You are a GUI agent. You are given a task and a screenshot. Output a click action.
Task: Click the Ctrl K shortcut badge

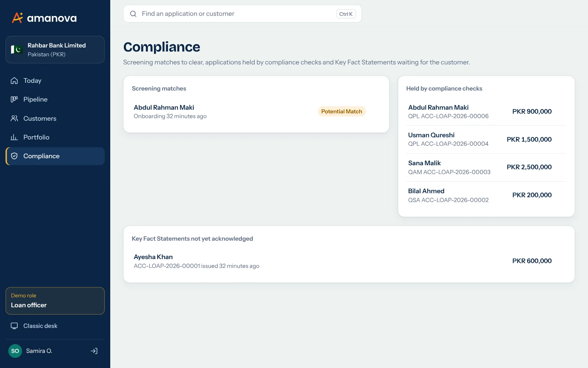(346, 14)
